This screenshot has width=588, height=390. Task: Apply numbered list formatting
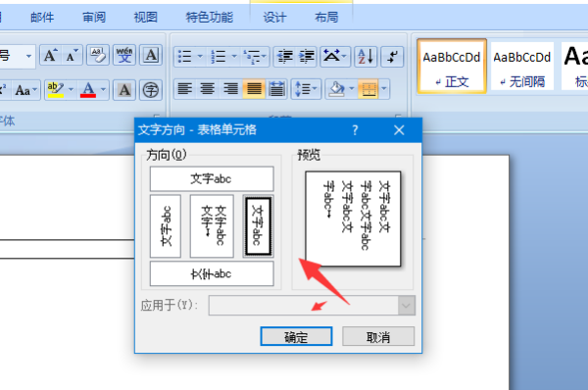coord(218,57)
